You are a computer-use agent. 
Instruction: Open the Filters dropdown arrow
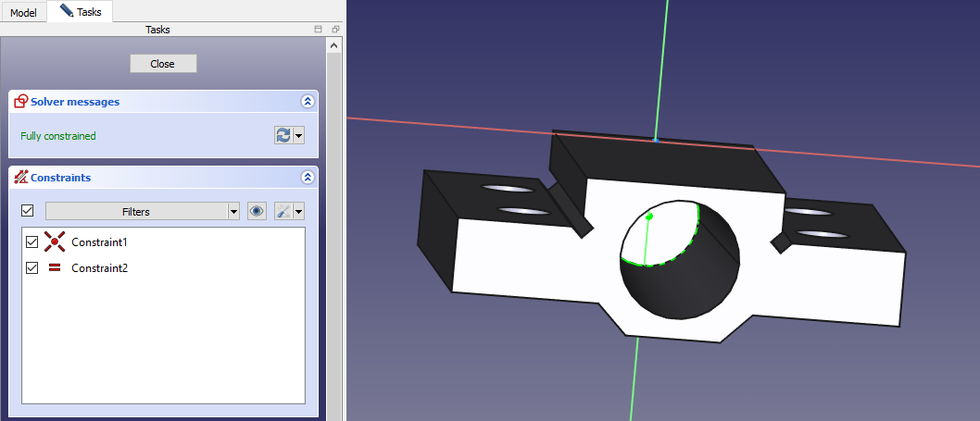point(233,212)
